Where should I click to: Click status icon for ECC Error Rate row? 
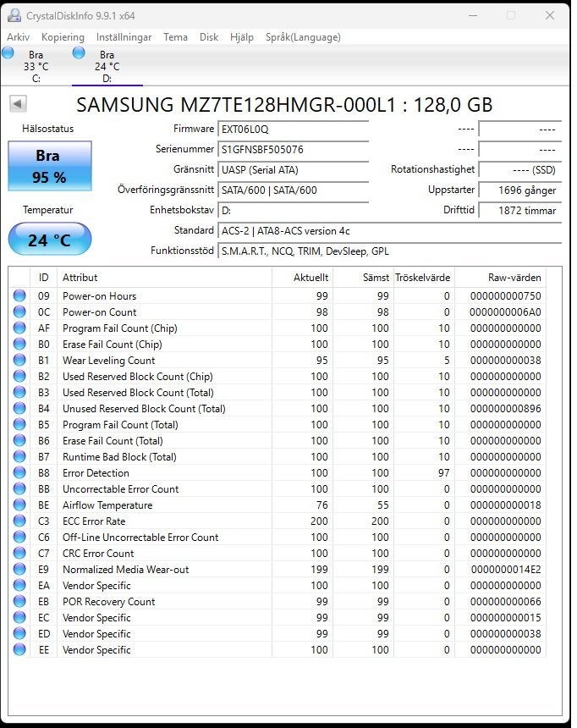pyautogui.click(x=19, y=521)
